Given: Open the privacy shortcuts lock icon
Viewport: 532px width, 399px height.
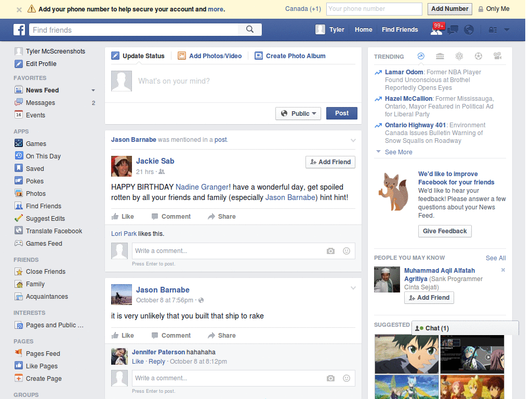Looking at the screenshot, I should [493, 30].
